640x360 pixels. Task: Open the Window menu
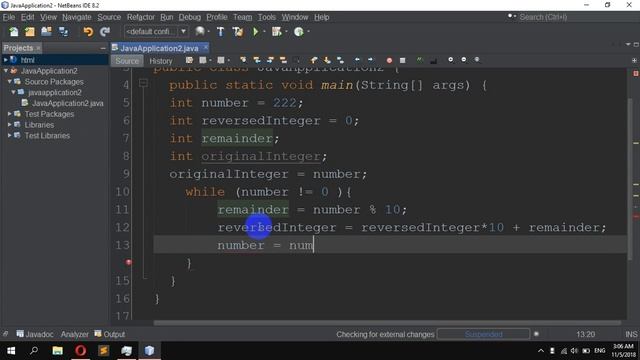click(295, 17)
